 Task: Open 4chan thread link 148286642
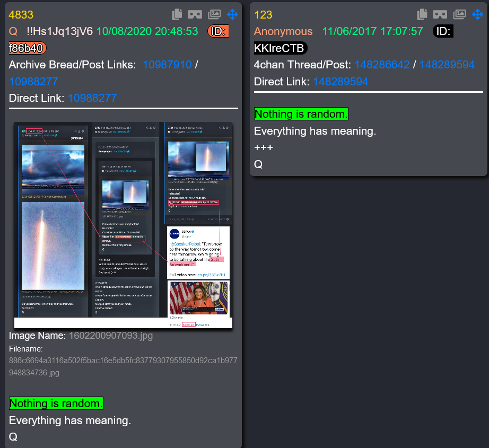382,65
